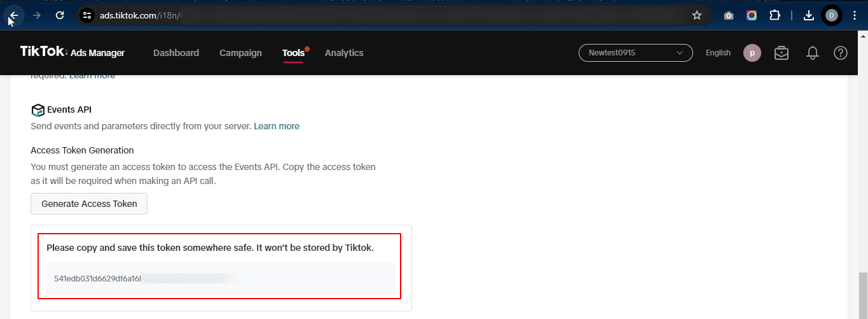Viewport: 868px width, 319px height.
Task: Go back using browser back arrow
Action: pyautogui.click(x=13, y=15)
